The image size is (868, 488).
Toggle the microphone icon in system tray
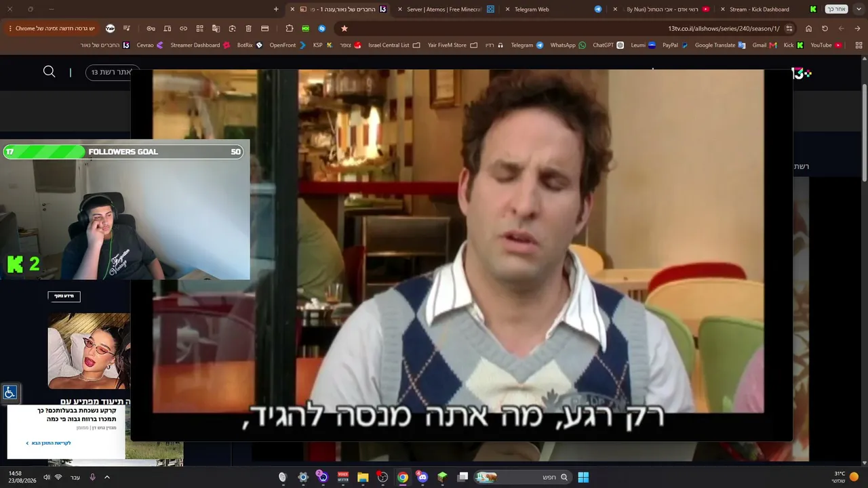point(92,477)
